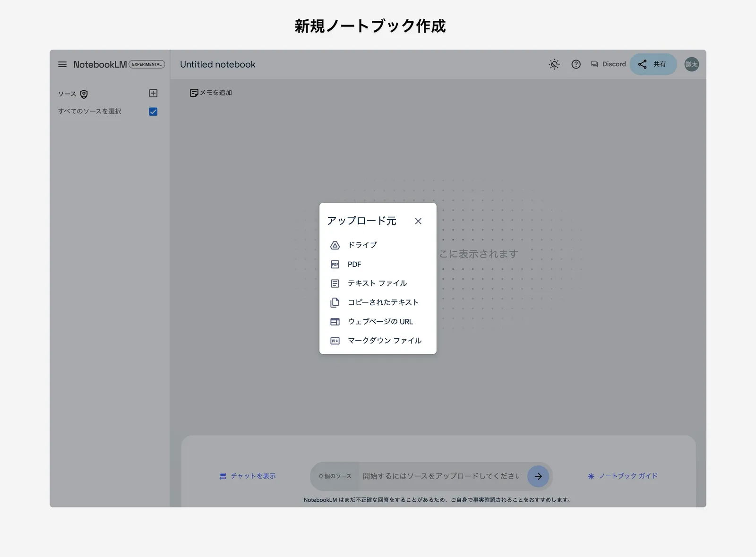Choose コピーされたテキスト as upload source

pyautogui.click(x=378, y=302)
